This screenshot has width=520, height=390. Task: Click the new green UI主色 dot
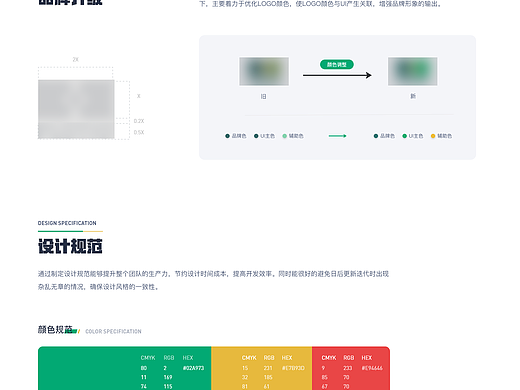tap(404, 136)
